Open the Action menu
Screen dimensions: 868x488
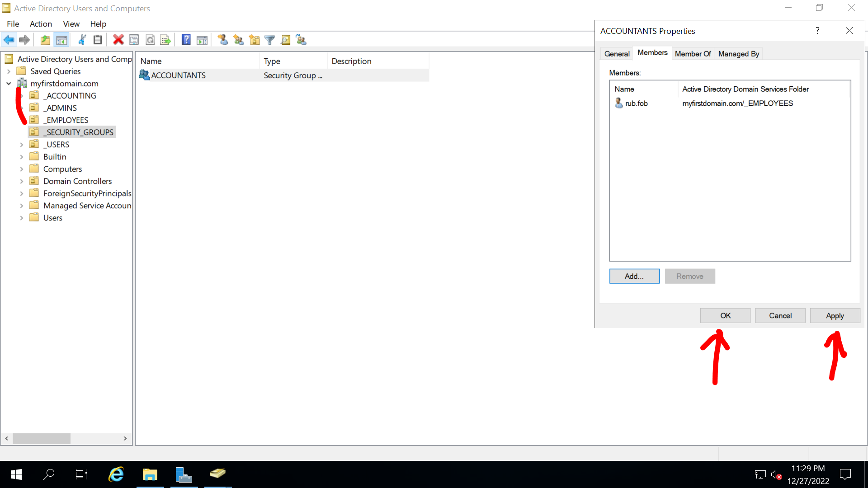tap(39, 24)
